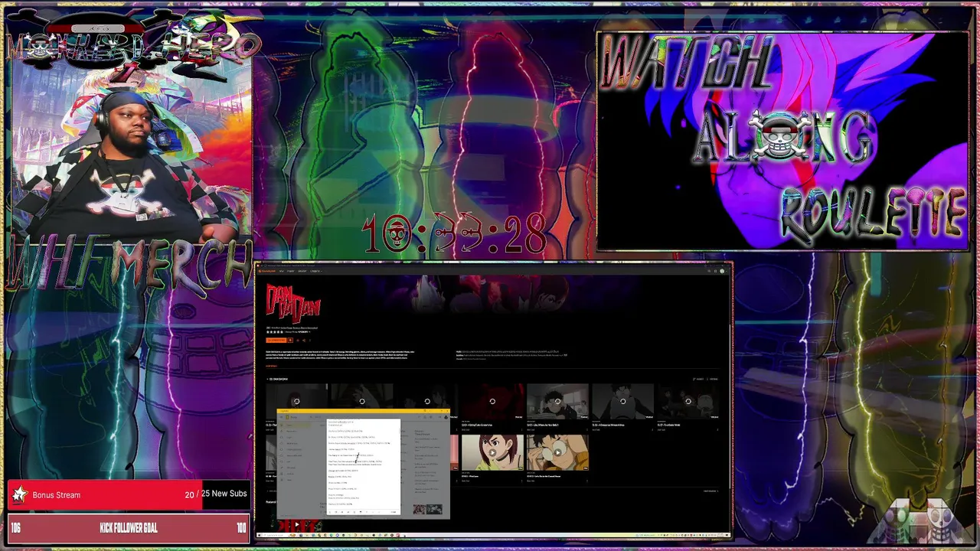The height and width of the screenshot is (551, 980).
Task: Open the S1: DAN DA DAN season selector
Action: pyautogui.click(x=277, y=379)
